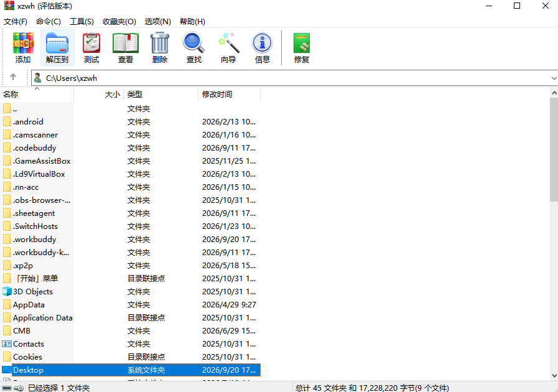Open the Commands (命令) menu
558x392 pixels.
coord(49,21)
